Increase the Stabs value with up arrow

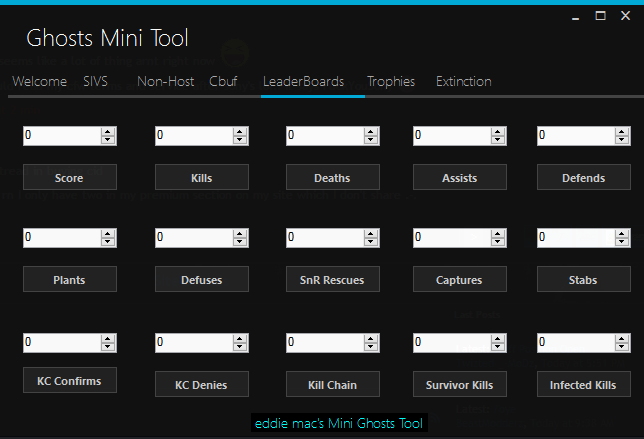coord(622,233)
